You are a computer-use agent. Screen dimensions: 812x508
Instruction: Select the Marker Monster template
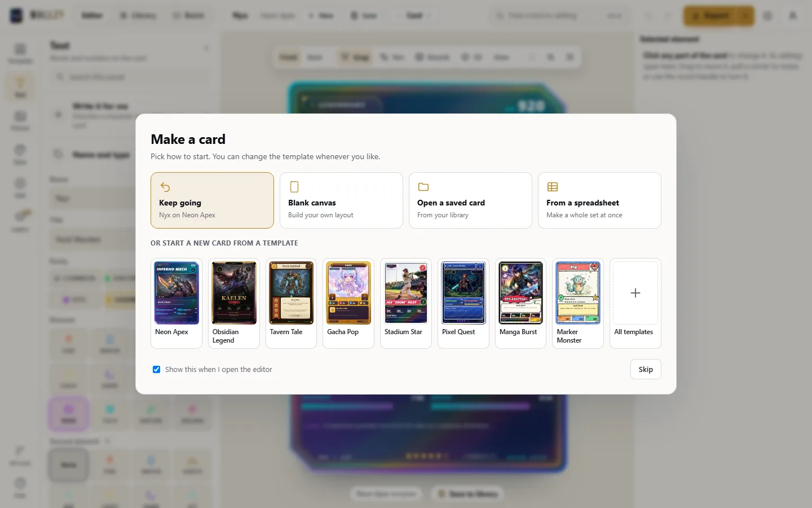[x=578, y=303]
